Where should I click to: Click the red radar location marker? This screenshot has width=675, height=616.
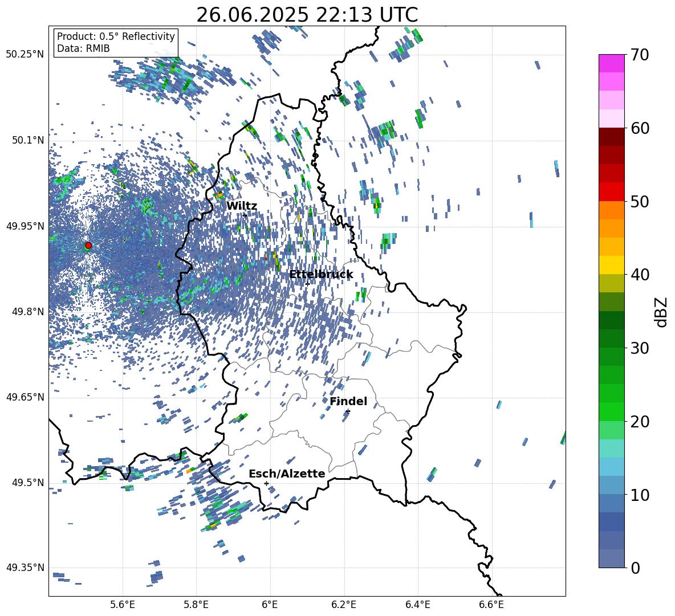pyautogui.click(x=88, y=245)
